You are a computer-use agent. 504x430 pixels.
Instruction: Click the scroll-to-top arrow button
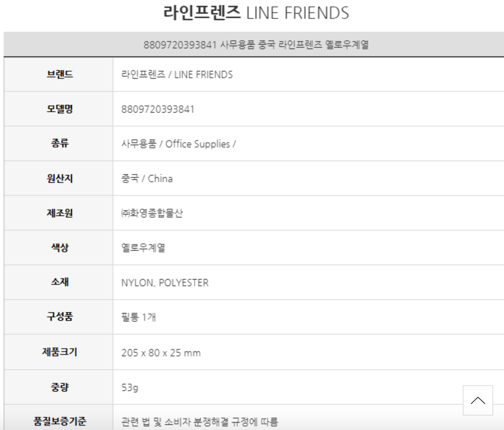point(478,400)
